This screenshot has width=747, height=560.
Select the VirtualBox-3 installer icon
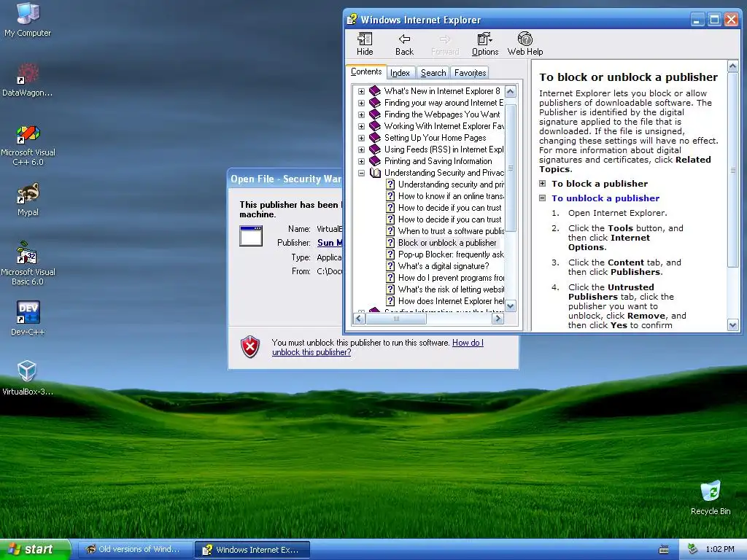pos(28,378)
